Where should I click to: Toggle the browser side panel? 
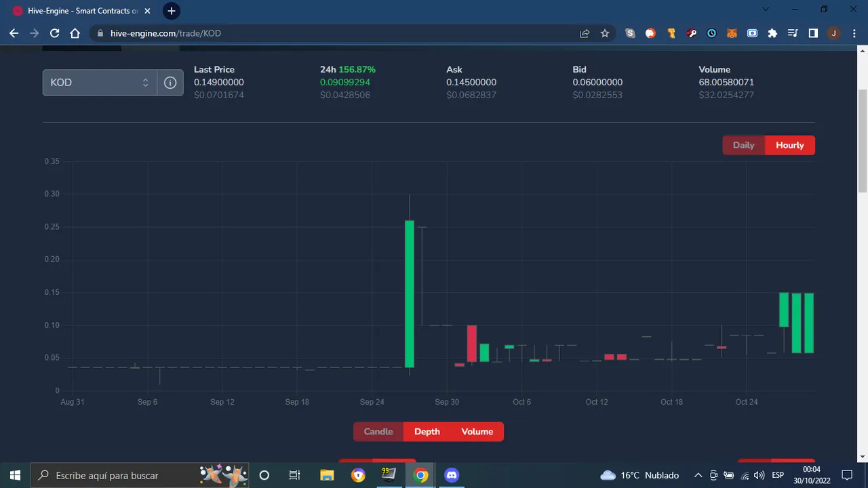pos(813,33)
